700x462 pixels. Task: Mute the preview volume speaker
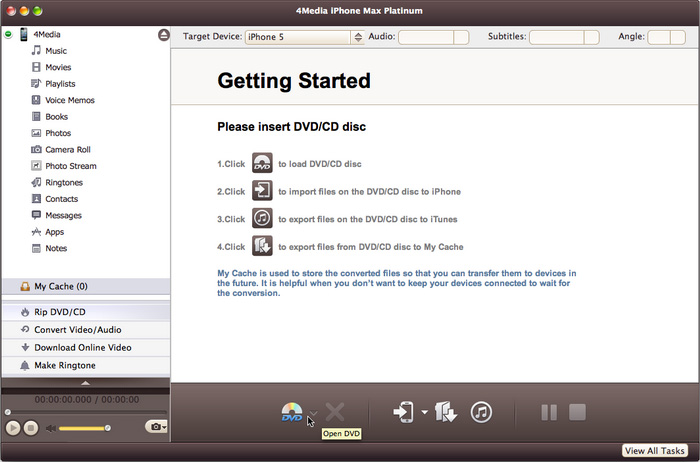50,428
